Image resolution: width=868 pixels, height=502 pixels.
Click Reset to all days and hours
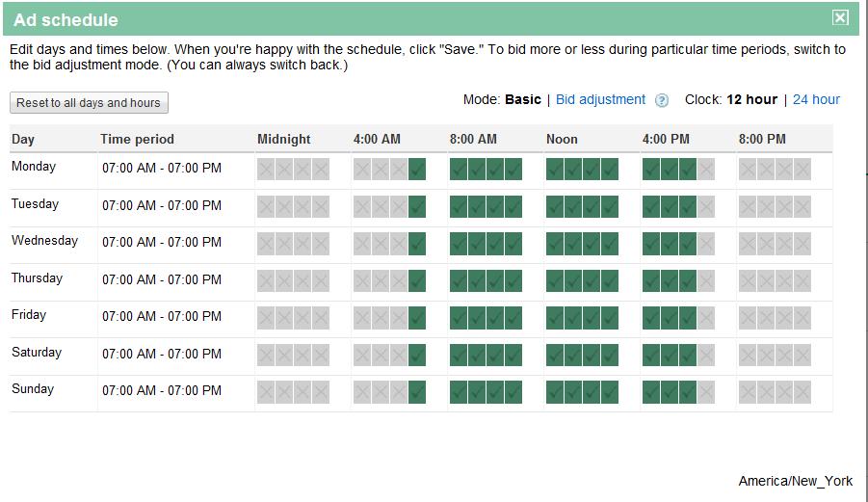point(90,103)
